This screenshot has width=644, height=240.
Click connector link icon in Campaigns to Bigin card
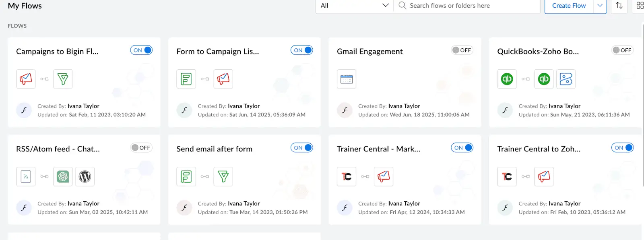point(44,79)
